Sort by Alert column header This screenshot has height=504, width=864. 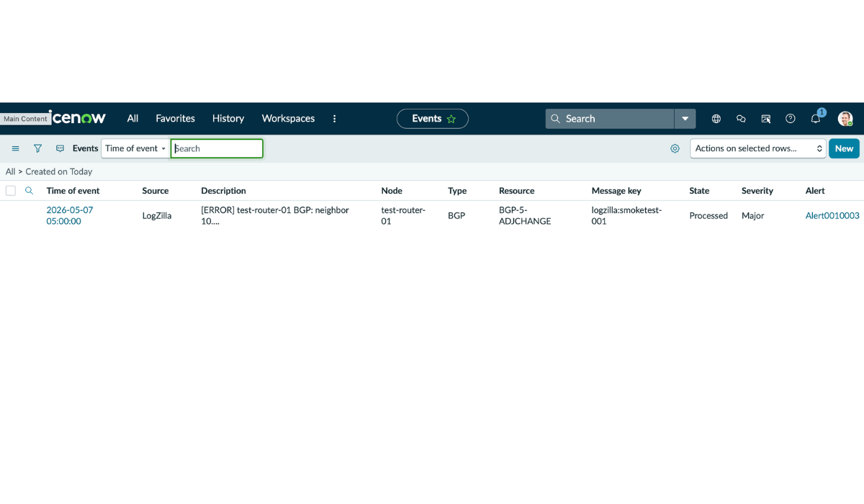(x=815, y=191)
